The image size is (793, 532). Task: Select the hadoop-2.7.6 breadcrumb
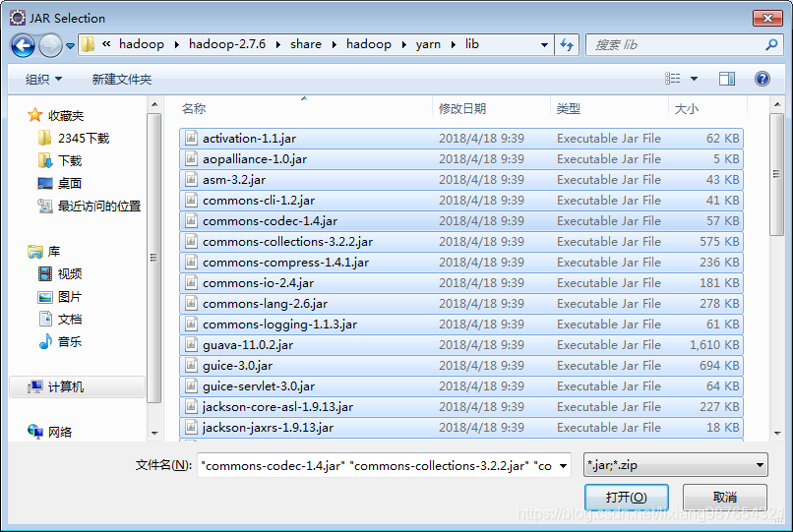227,44
